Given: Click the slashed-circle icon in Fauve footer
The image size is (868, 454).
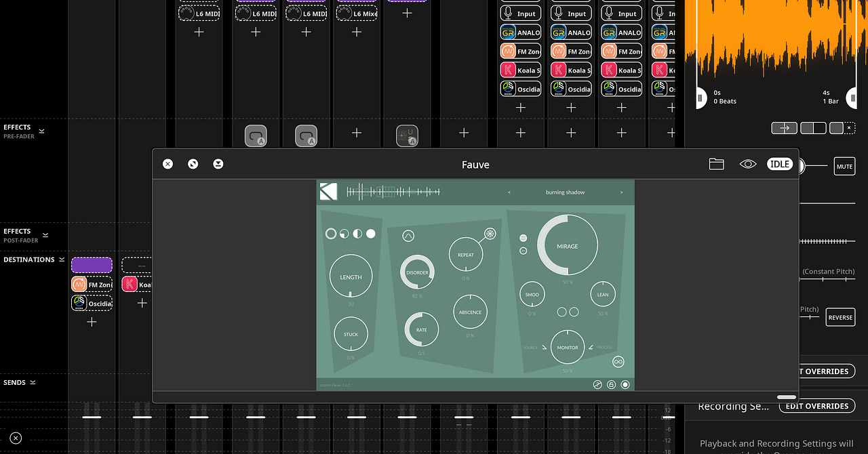Looking at the screenshot, I should tap(597, 384).
